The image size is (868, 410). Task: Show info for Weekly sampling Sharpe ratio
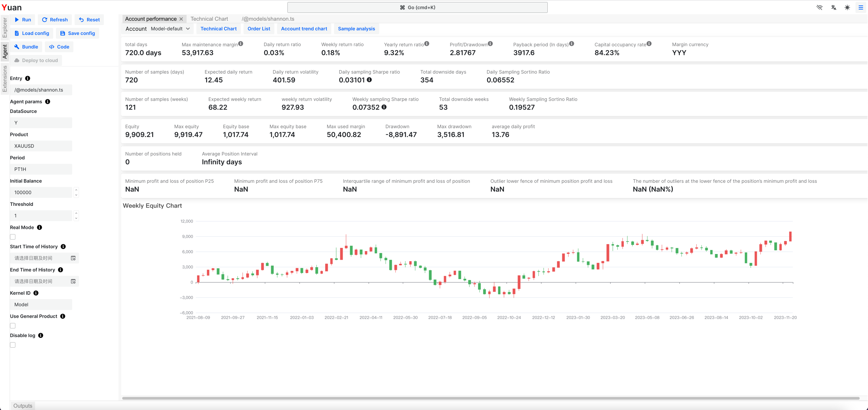click(x=384, y=107)
